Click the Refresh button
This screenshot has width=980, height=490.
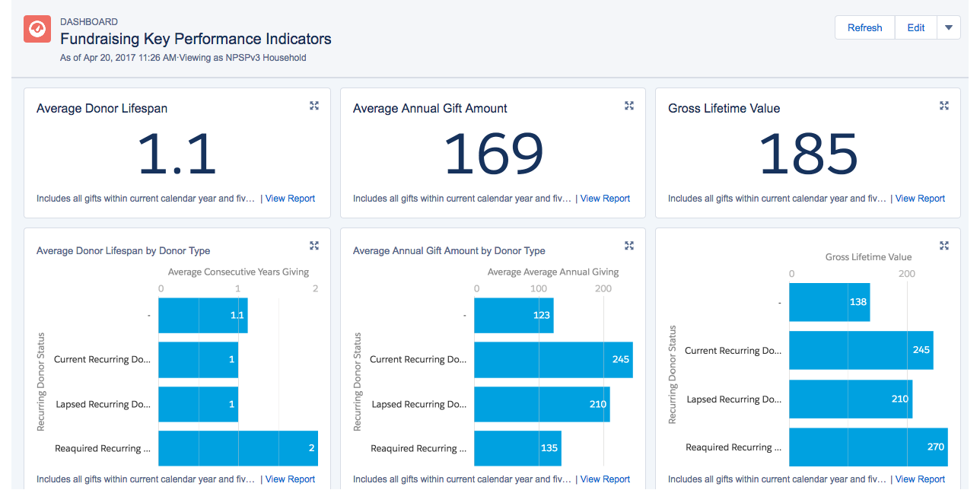point(864,27)
